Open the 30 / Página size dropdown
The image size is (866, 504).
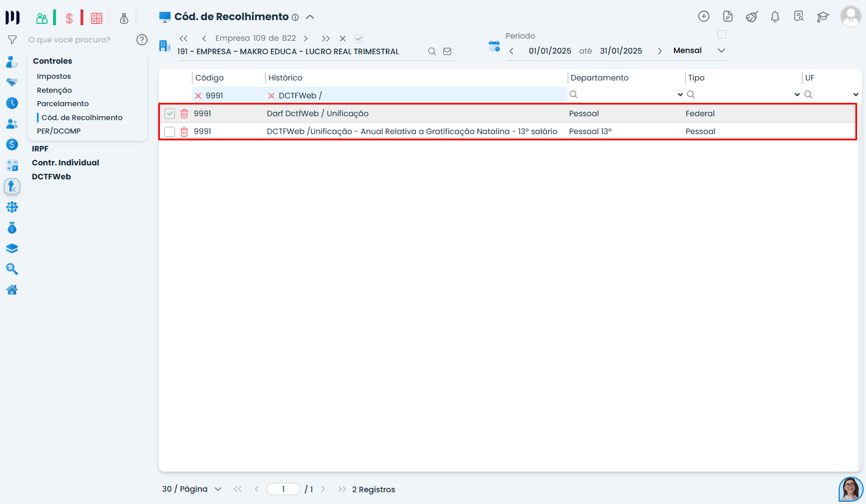[218, 489]
